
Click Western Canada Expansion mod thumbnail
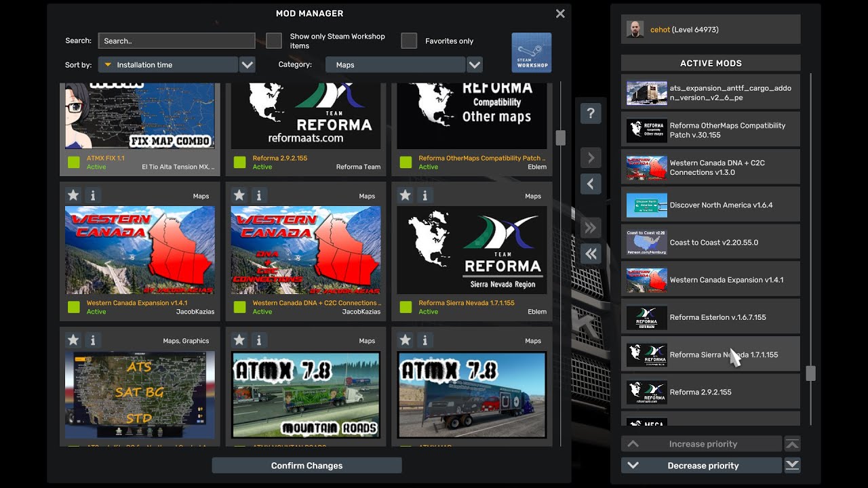pos(140,250)
